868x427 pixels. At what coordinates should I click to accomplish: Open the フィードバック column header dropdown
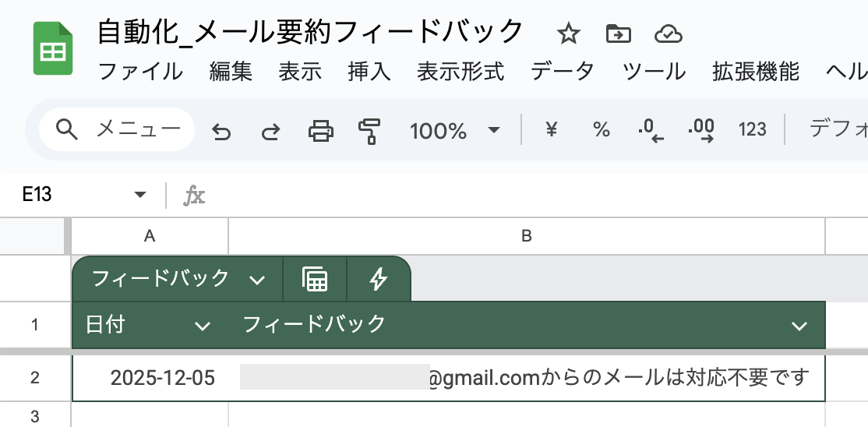tap(799, 326)
